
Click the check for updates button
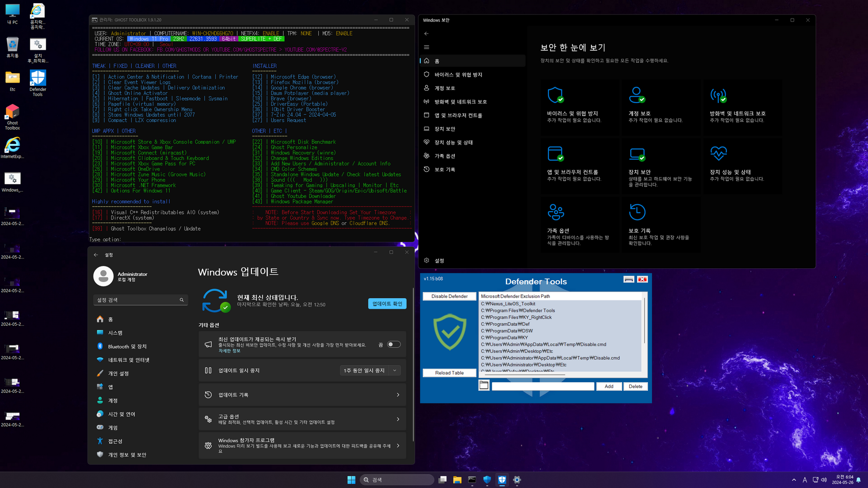(x=387, y=304)
